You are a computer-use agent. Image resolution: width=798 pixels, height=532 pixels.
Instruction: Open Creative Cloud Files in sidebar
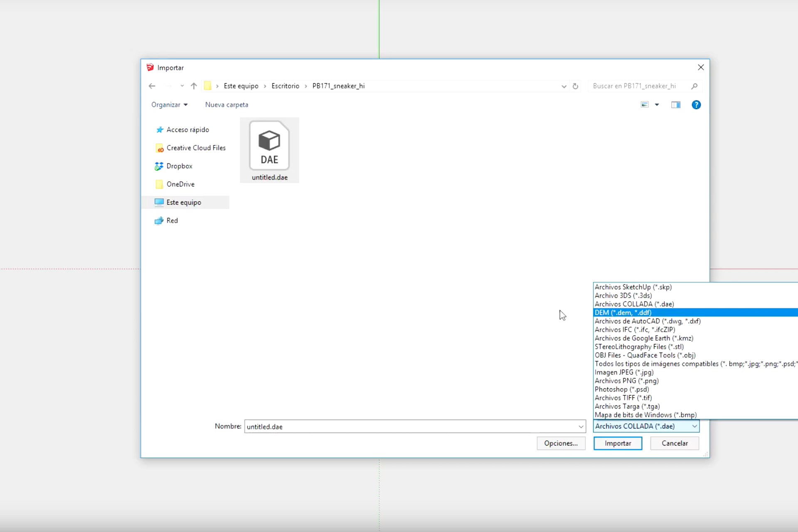click(196, 148)
